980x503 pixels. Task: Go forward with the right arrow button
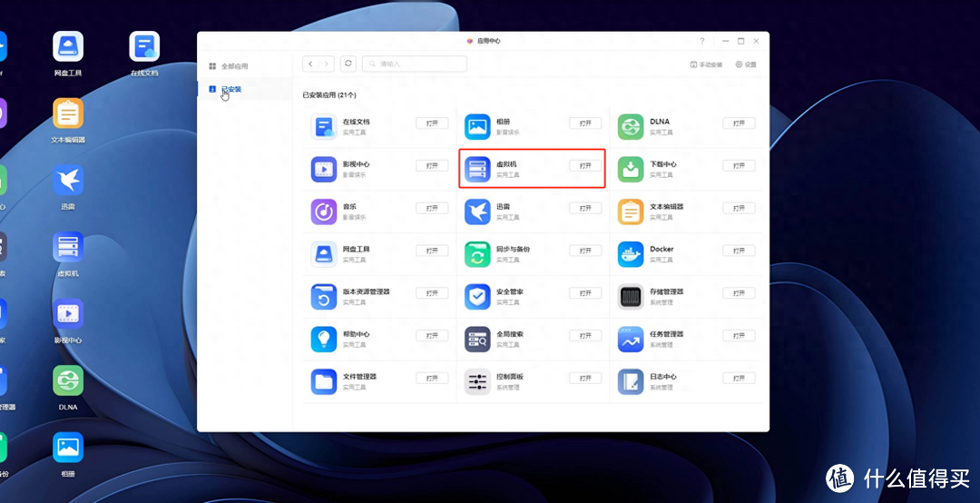click(x=327, y=64)
